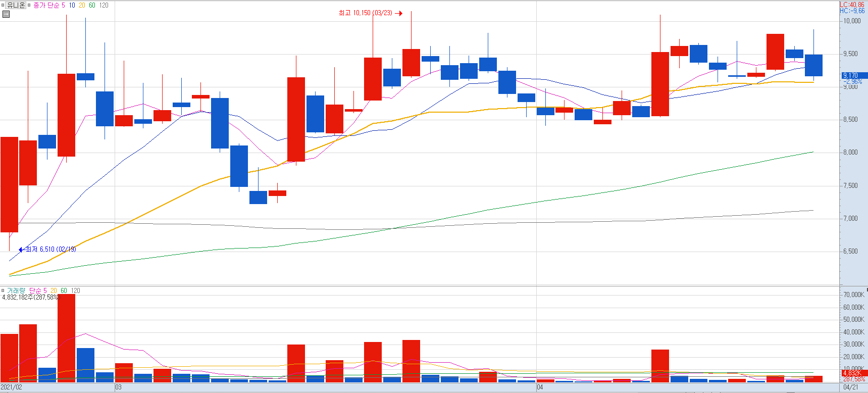Click the last blue candle at the chart's right edge
Image resolution: width=868 pixels, height=393 pixels.
(x=813, y=65)
